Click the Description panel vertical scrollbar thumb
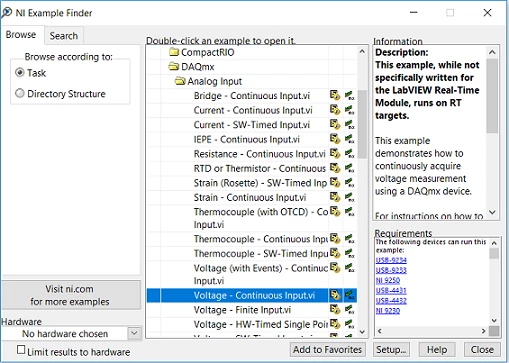Viewport: 509px width, 363px height. point(492,96)
